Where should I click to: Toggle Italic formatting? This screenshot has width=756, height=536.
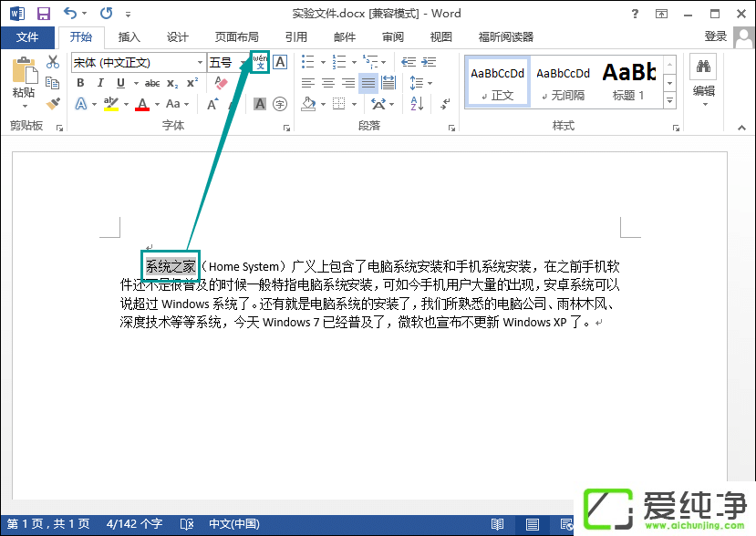(x=100, y=83)
